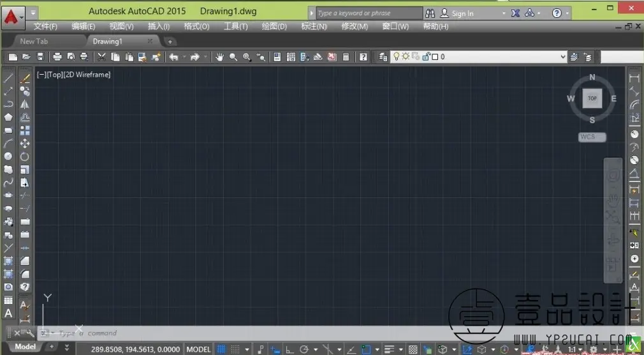The image size is (644, 355).
Task: Click the Undo arrow icon
Action: coord(173,57)
